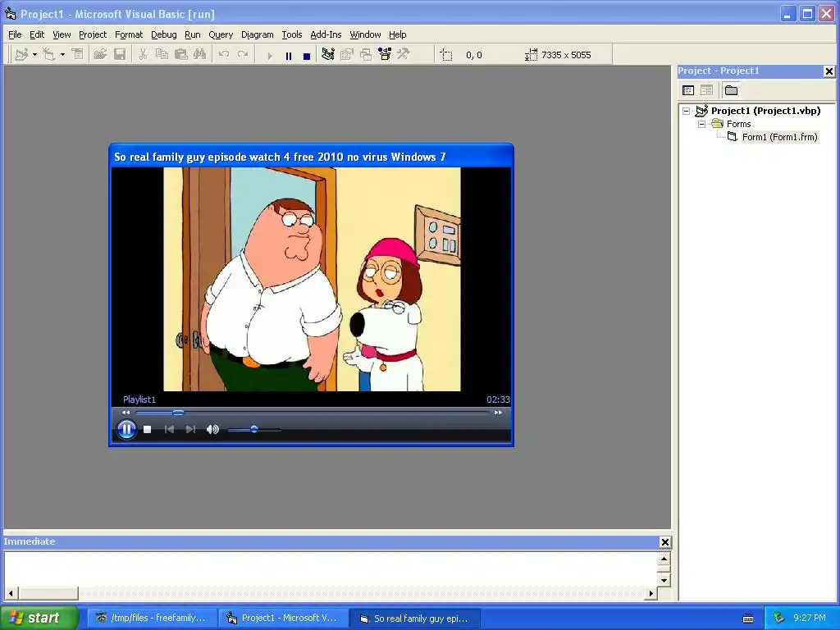
Task: Open the View menu
Action: coord(62,34)
